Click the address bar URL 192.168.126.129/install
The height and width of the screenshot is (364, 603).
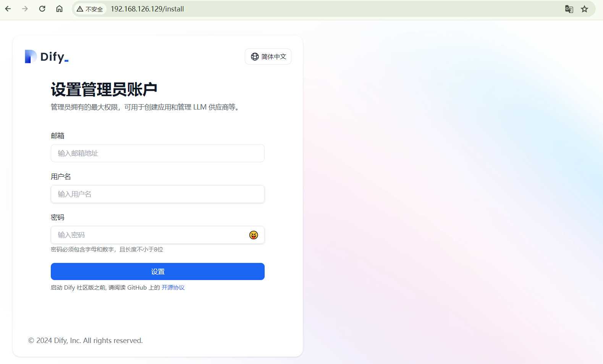click(147, 9)
